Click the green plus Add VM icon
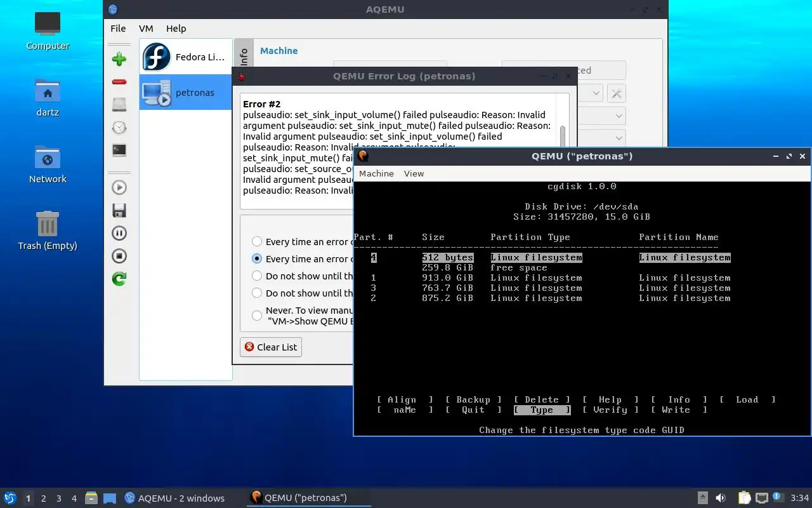The height and width of the screenshot is (508, 812). click(119, 60)
